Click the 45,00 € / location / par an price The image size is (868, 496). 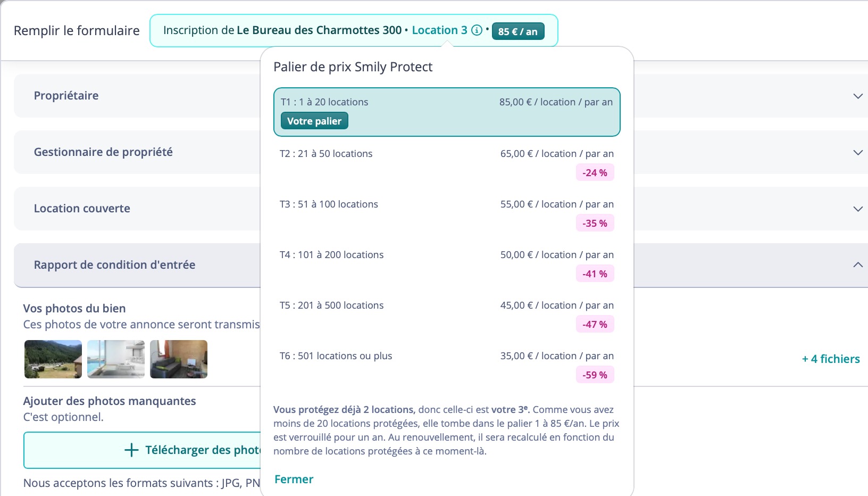pyautogui.click(x=557, y=305)
